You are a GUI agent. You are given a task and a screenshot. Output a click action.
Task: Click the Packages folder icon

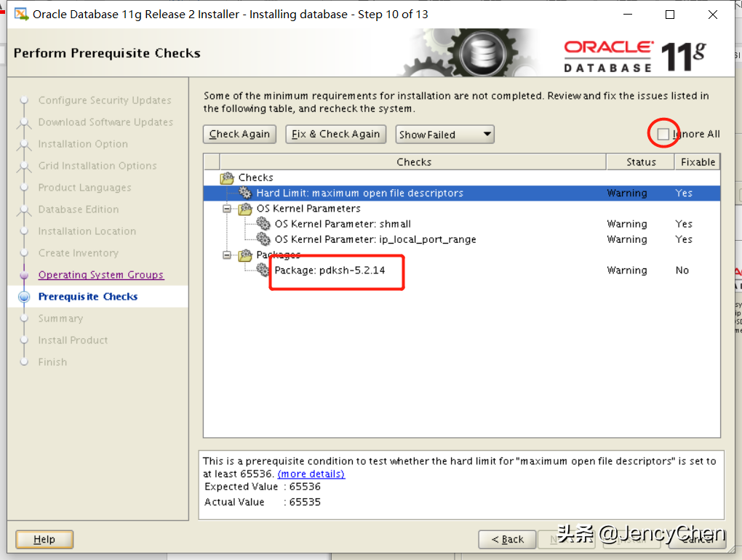(245, 255)
